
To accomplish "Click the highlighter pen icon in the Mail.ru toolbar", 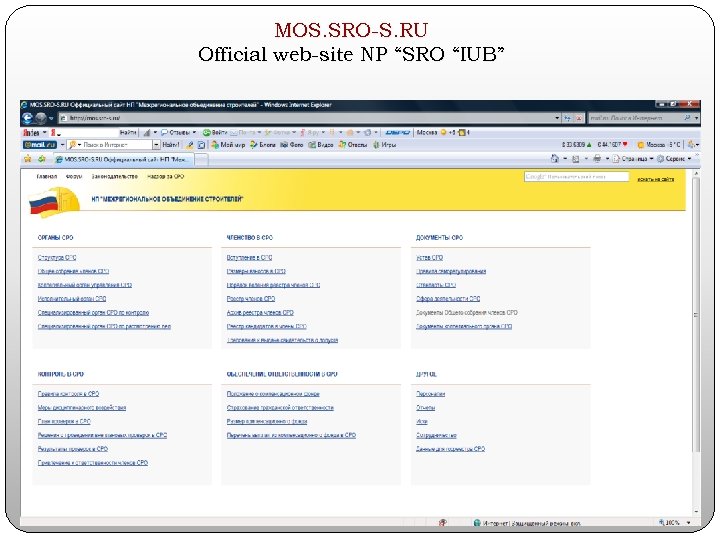I will click(x=189, y=145).
